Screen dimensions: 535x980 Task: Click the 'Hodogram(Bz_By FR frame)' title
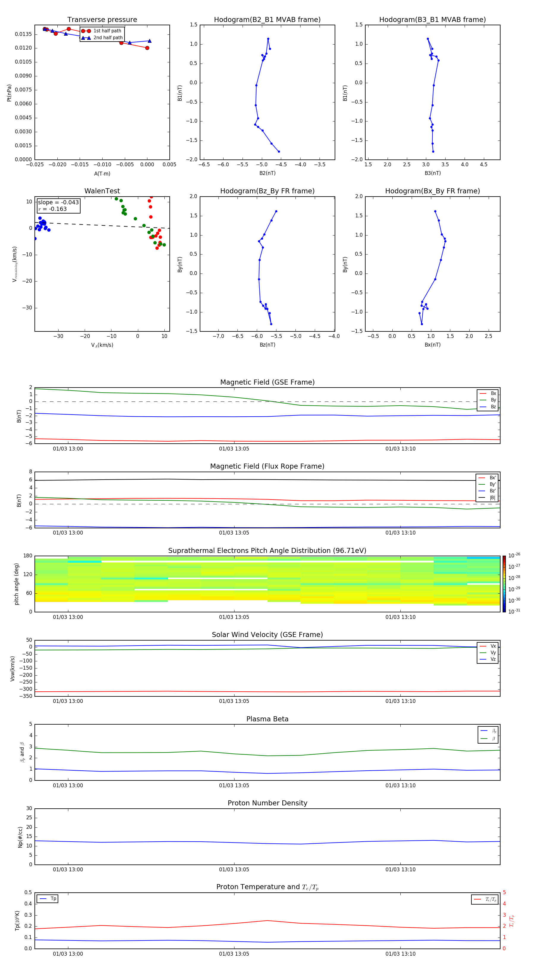point(267,191)
